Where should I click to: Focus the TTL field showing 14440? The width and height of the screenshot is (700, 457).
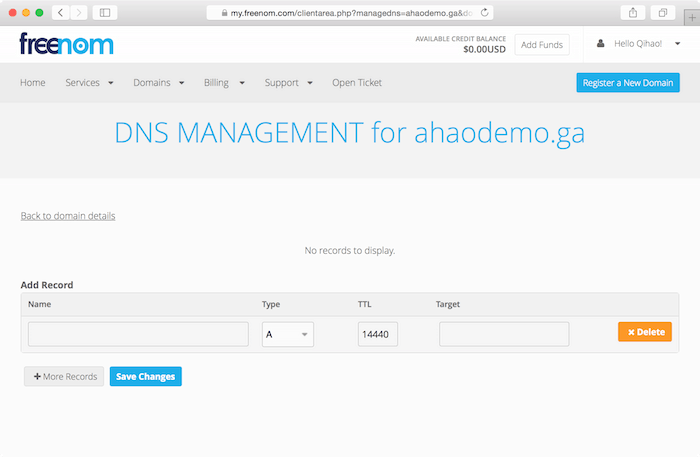click(378, 334)
